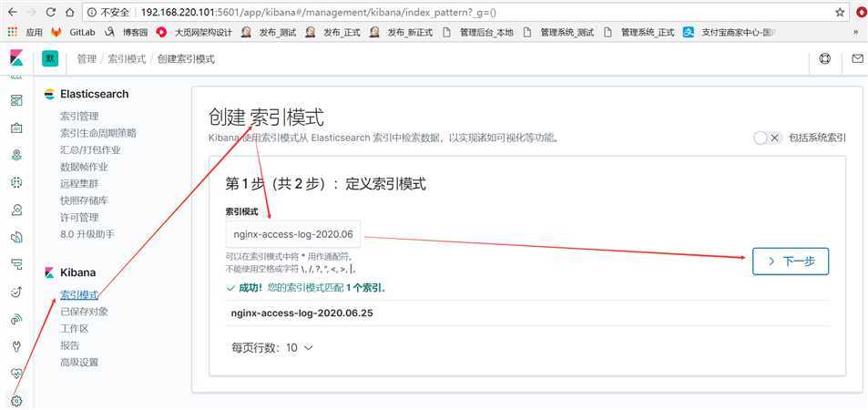Go back in browser history

(13, 12)
